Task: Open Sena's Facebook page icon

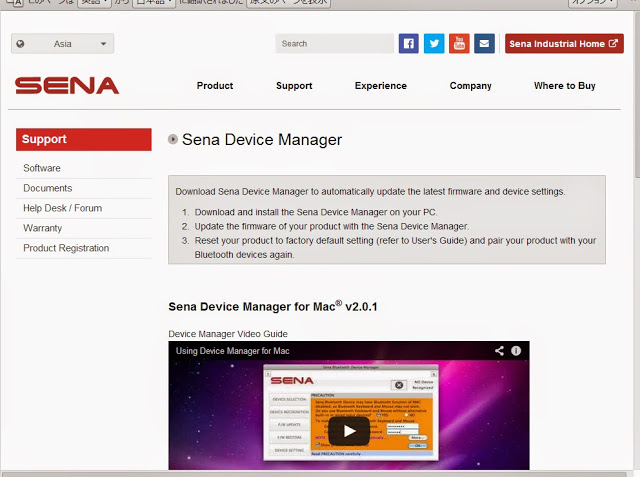Action: coord(408,43)
